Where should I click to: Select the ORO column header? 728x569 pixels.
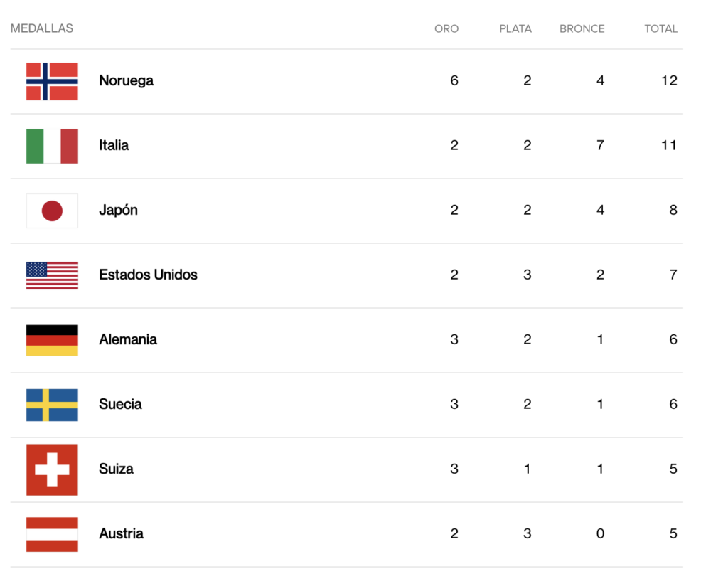(446, 29)
